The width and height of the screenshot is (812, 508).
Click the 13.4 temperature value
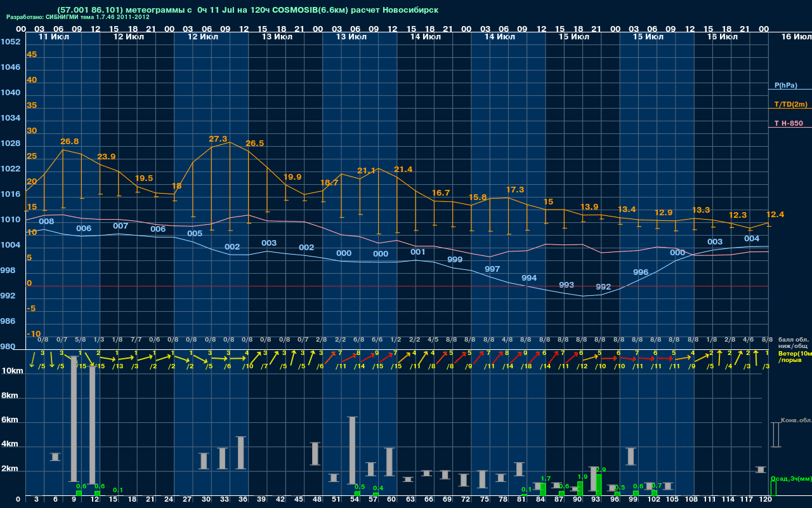point(627,209)
